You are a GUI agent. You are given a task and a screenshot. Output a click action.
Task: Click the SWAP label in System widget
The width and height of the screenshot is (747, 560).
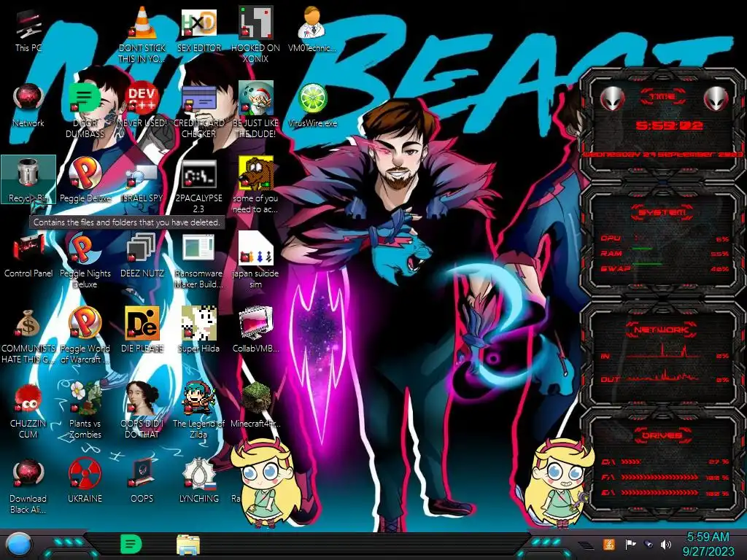[x=615, y=268]
